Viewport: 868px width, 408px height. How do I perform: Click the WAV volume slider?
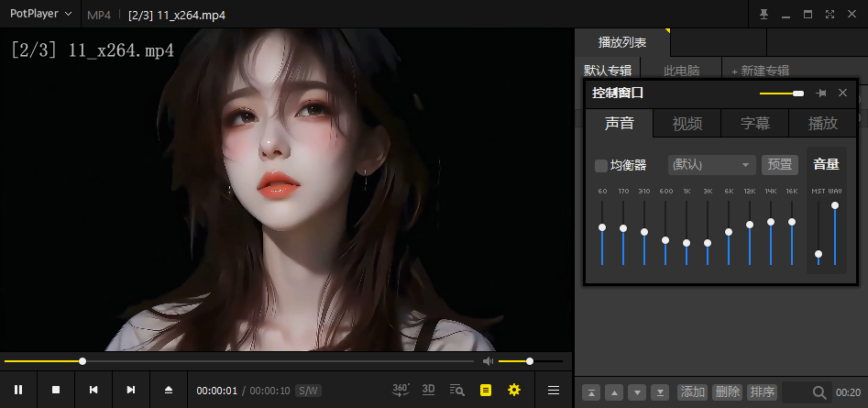[x=835, y=233]
